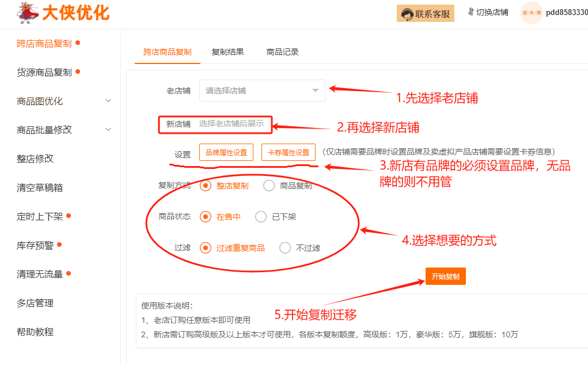Viewport: 588px width, 365px height.
Task: Open 品牌属性设置 button
Action: tap(226, 152)
